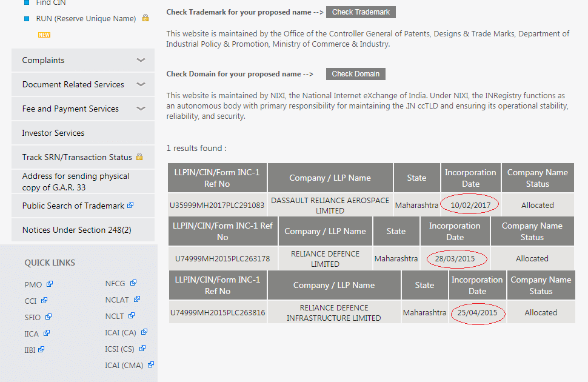Select DASSAULT RELIANCE AEROSPACE LIMITED cell

click(x=330, y=206)
